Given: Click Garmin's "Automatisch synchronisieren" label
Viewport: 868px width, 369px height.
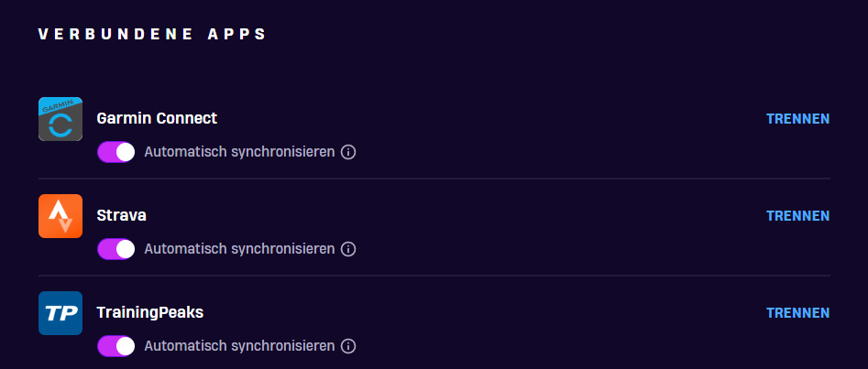Looking at the screenshot, I should [239, 152].
